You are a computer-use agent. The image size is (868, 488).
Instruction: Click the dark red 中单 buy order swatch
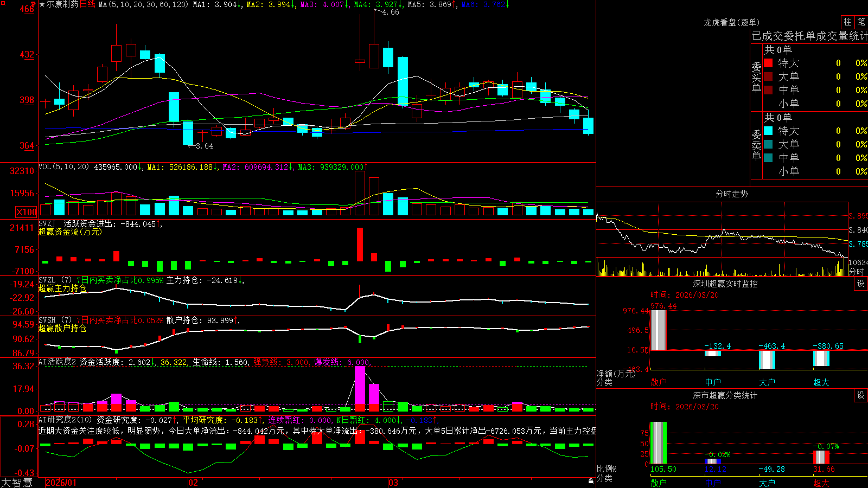768,90
